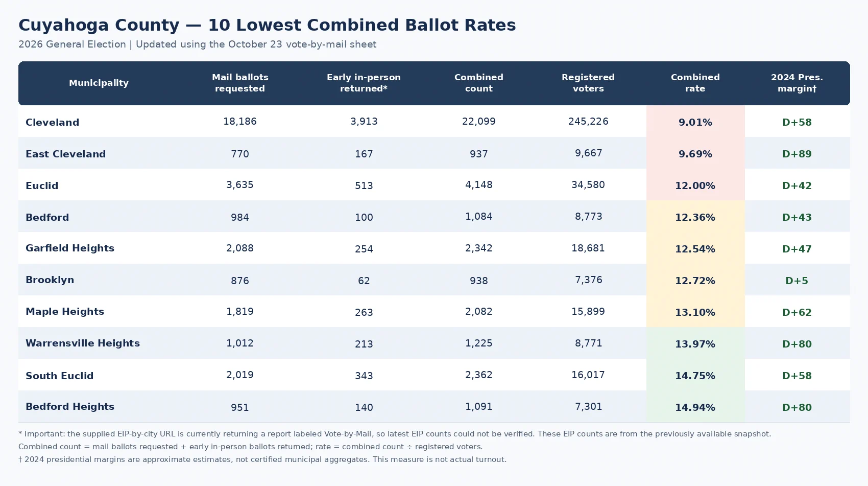This screenshot has height=486, width=868.
Task: Click the EIP-by-city URL footnote text
Action: click(x=395, y=434)
